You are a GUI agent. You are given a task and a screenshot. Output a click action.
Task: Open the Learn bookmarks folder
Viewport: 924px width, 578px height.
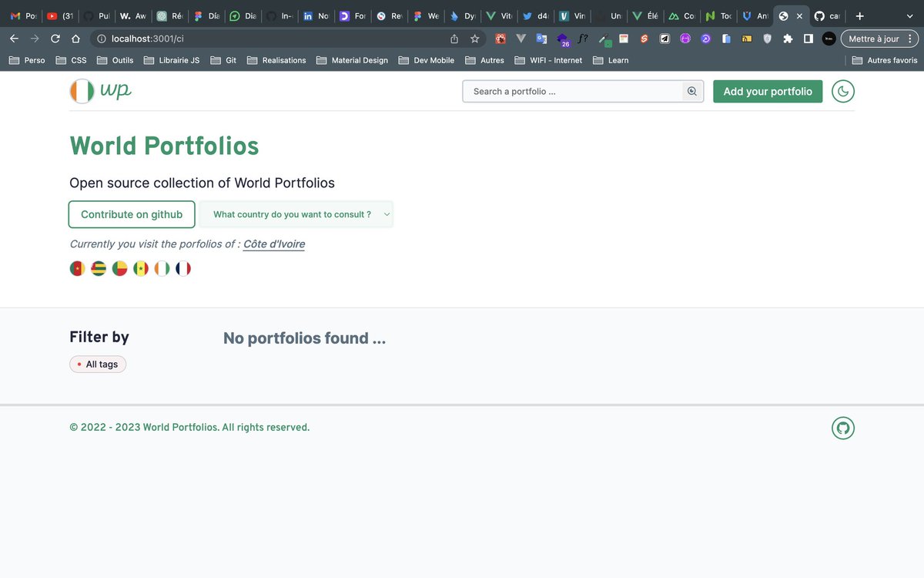pyautogui.click(x=611, y=60)
